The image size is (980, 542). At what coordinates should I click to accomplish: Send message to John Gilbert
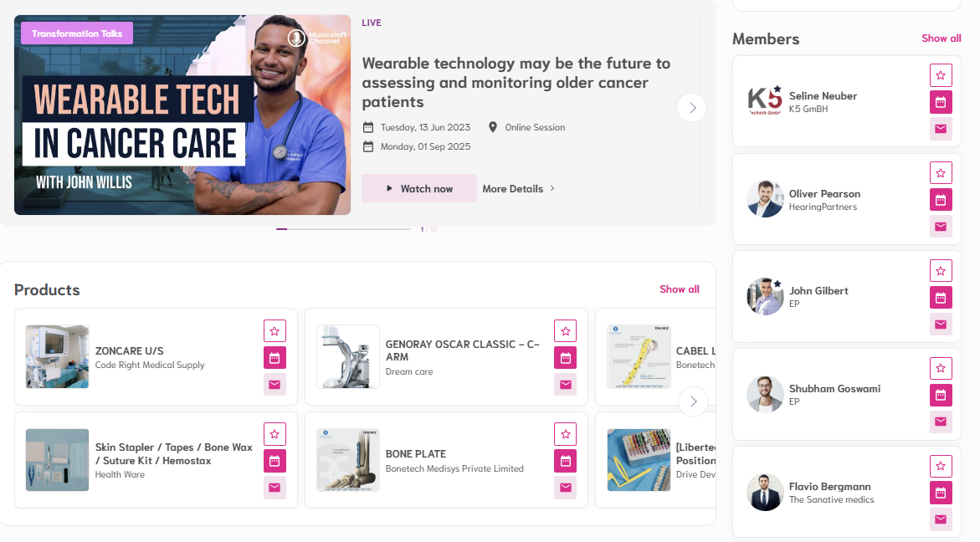click(x=941, y=325)
